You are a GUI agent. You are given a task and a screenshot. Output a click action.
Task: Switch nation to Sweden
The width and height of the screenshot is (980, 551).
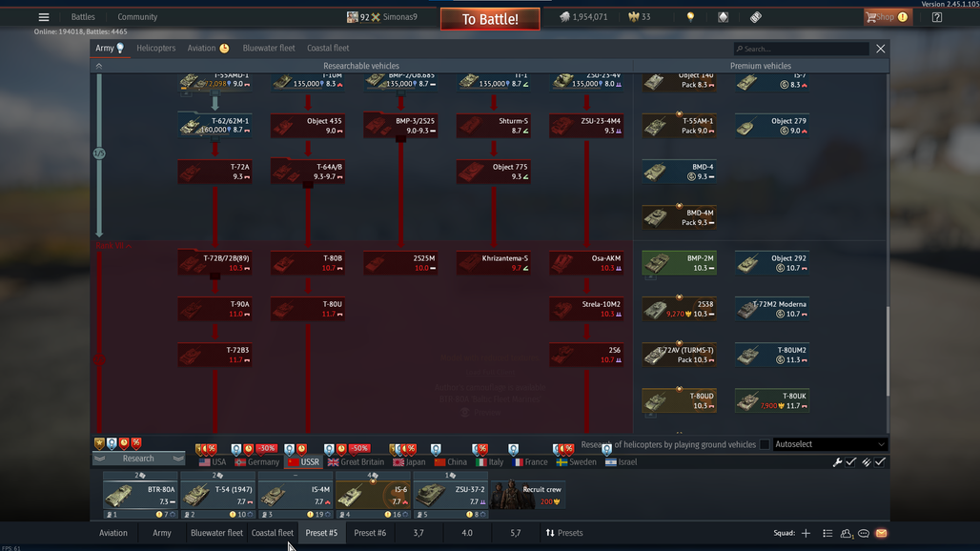click(x=576, y=462)
